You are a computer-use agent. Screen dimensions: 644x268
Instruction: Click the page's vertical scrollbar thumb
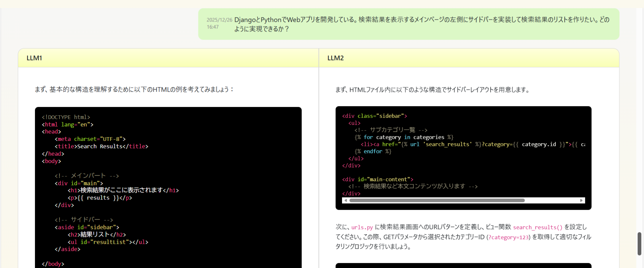coord(639,243)
